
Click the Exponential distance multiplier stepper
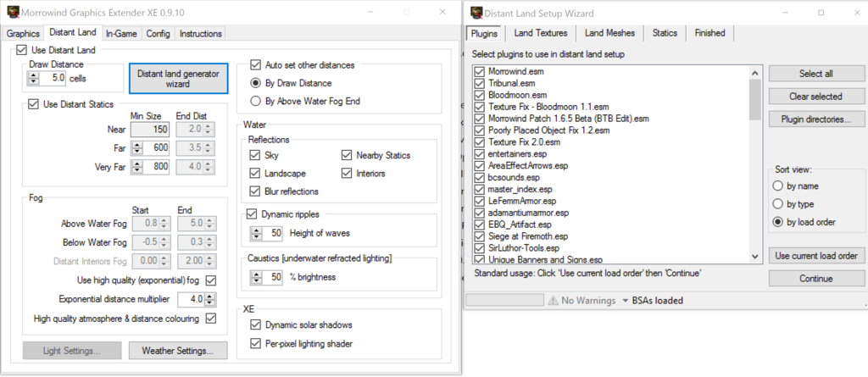point(210,300)
